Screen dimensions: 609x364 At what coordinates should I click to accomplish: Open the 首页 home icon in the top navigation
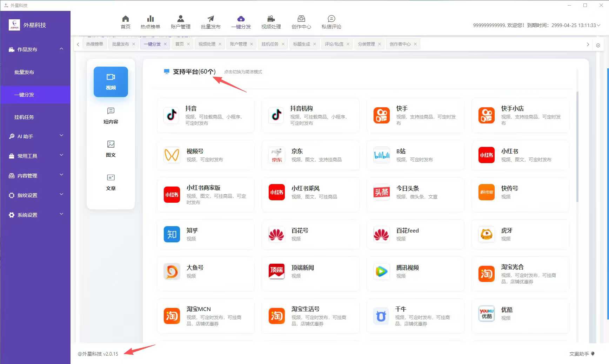point(125,22)
